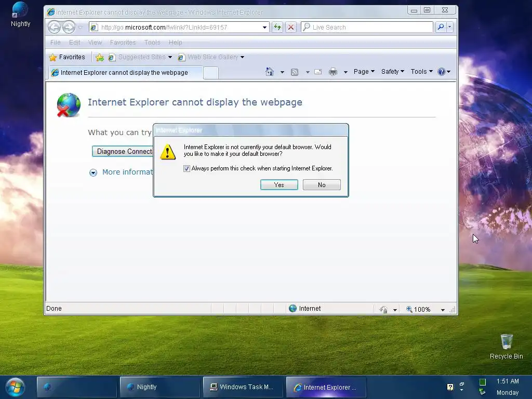Click Diagnose Connection Problems button
The height and width of the screenshot is (399, 532).
click(x=123, y=151)
